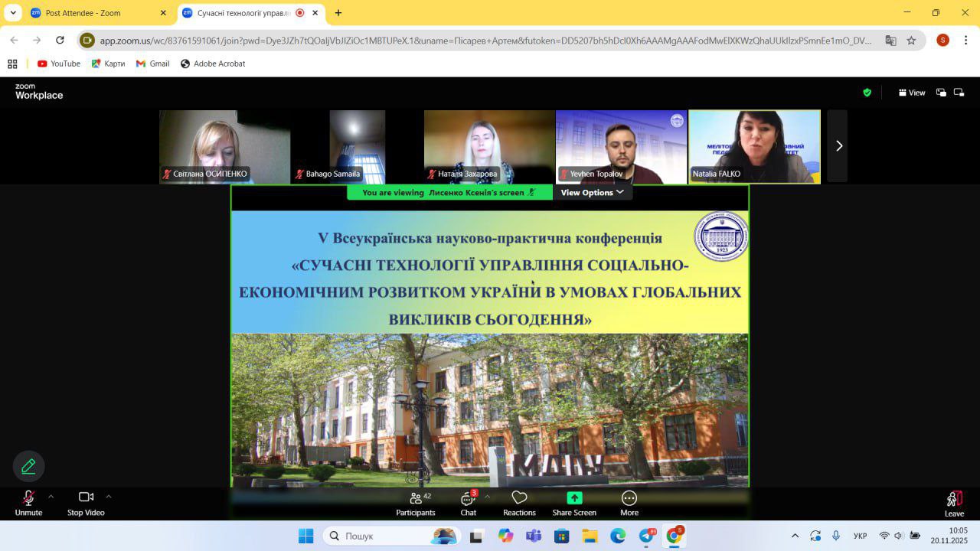Open the YouTube bookmark
Image resolution: width=980 pixels, height=551 pixels.
[59, 64]
